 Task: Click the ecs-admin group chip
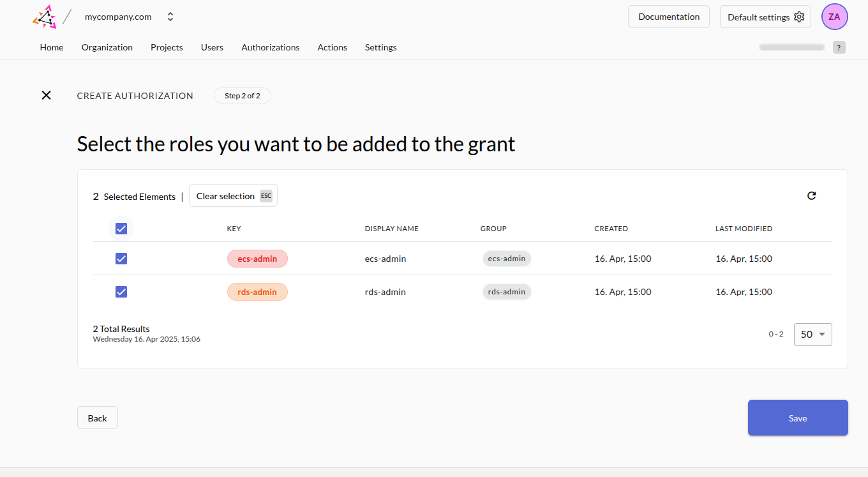pyautogui.click(x=506, y=259)
